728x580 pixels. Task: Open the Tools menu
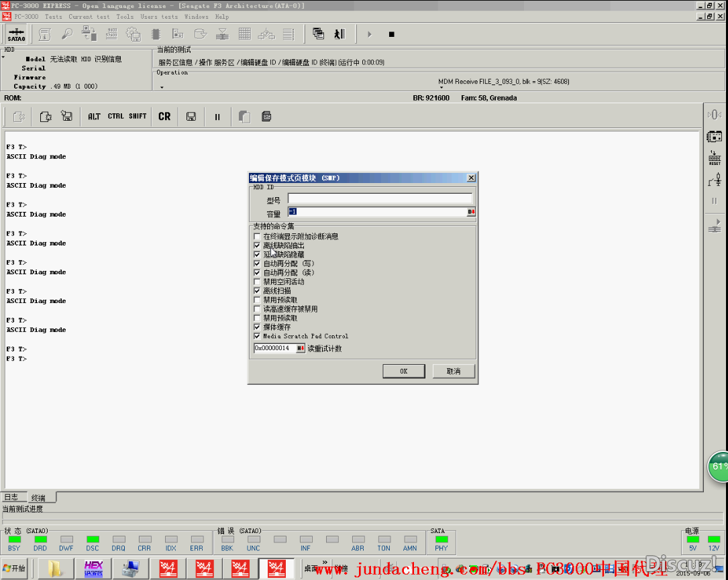click(x=125, y=17)
